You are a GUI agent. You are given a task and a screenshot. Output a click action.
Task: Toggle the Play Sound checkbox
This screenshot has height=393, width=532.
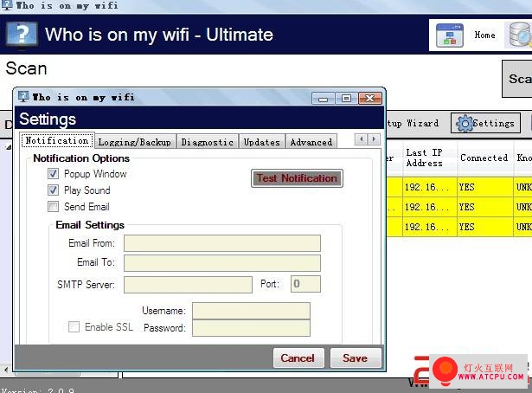point(53,190)
